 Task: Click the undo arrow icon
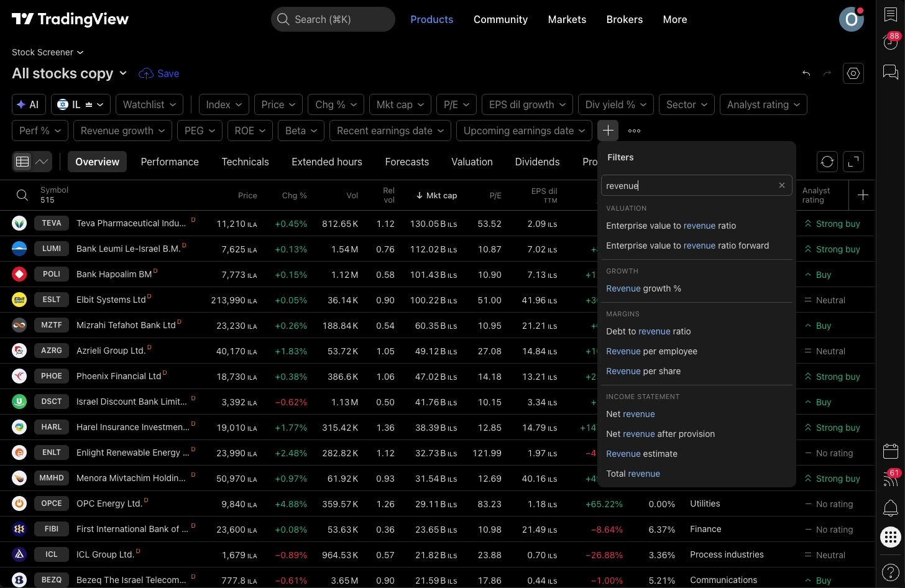(x=806, y=73)
